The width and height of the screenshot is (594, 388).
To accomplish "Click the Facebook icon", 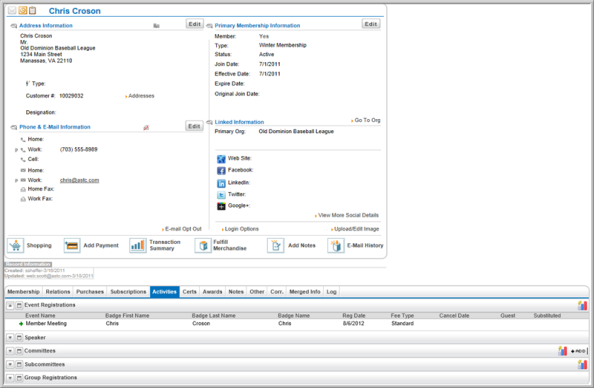I will (x=221, y=171).
